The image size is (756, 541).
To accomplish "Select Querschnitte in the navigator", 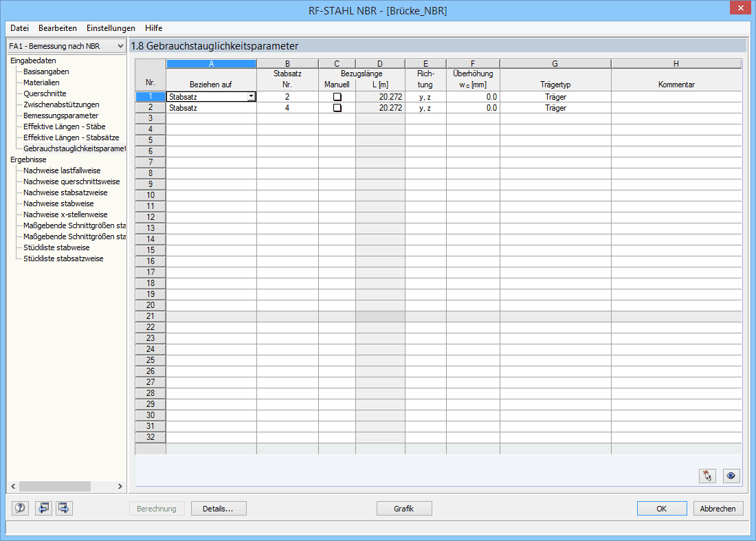I will [45, 93].
